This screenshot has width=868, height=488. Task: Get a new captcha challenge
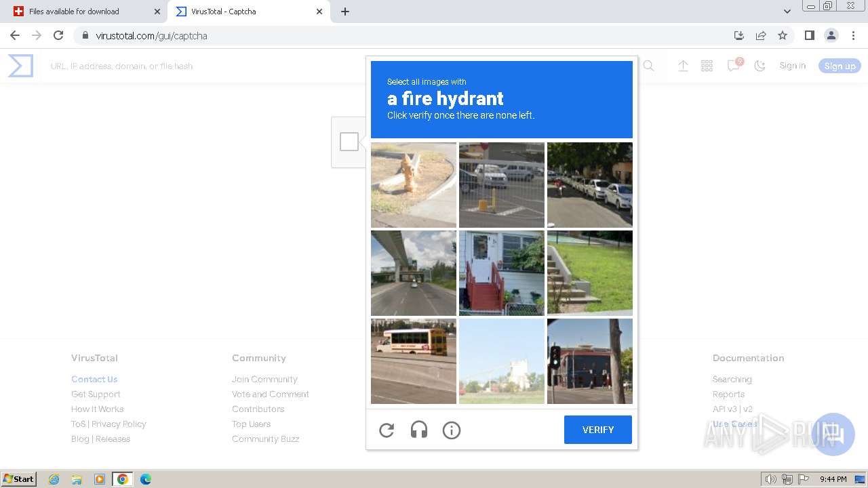pos(387,430)
